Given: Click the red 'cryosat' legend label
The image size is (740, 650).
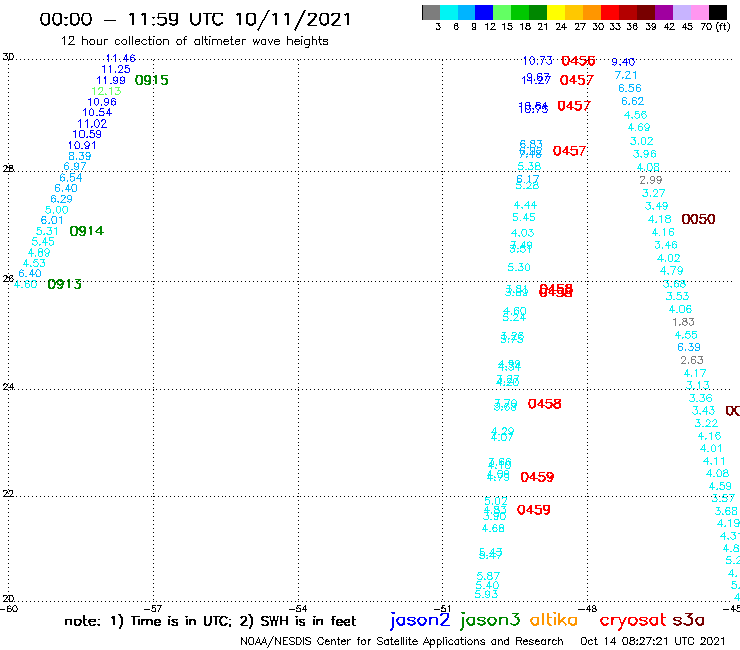Looking at the screenshot, I should pos(632,620).
